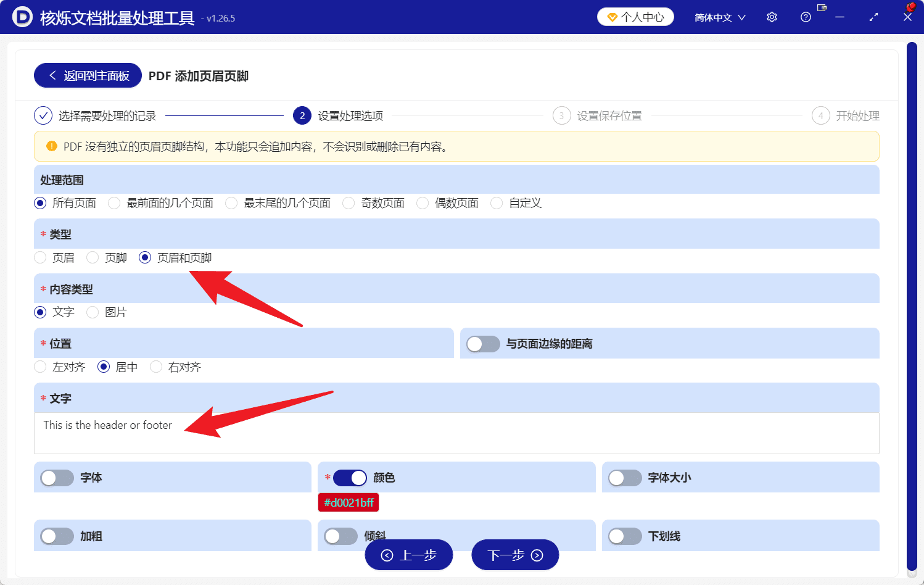Select 奇数页面 radio option

(373, 203)
